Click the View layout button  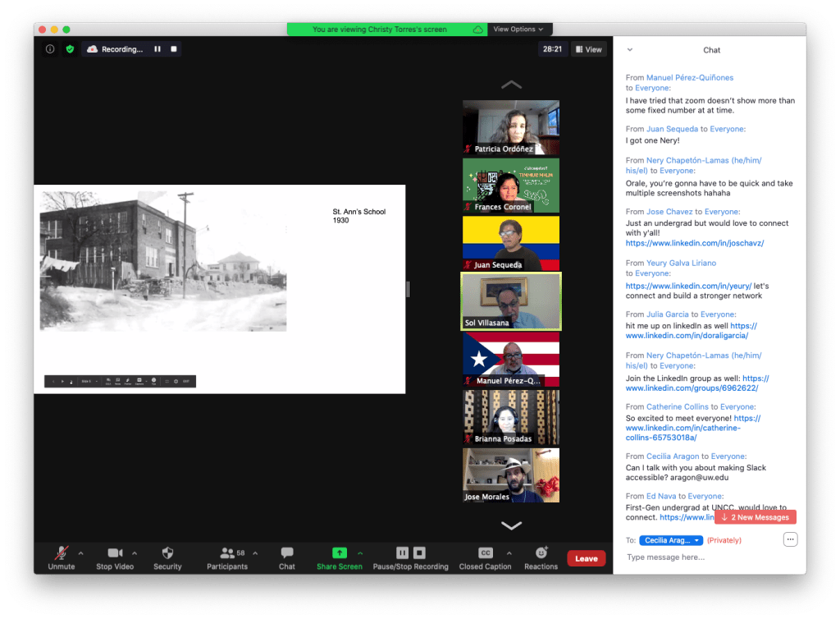[589, 49]
